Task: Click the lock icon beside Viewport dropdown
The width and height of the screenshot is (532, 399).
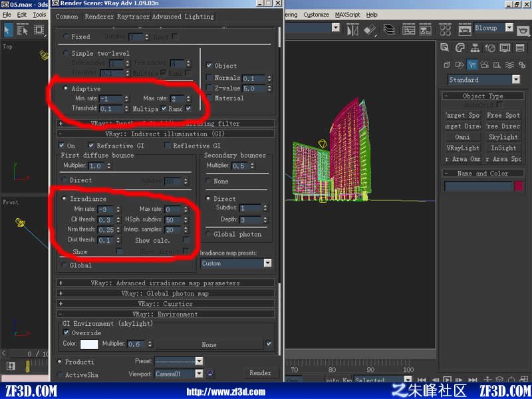Action: pyautogui.click(x=210, y=374)
